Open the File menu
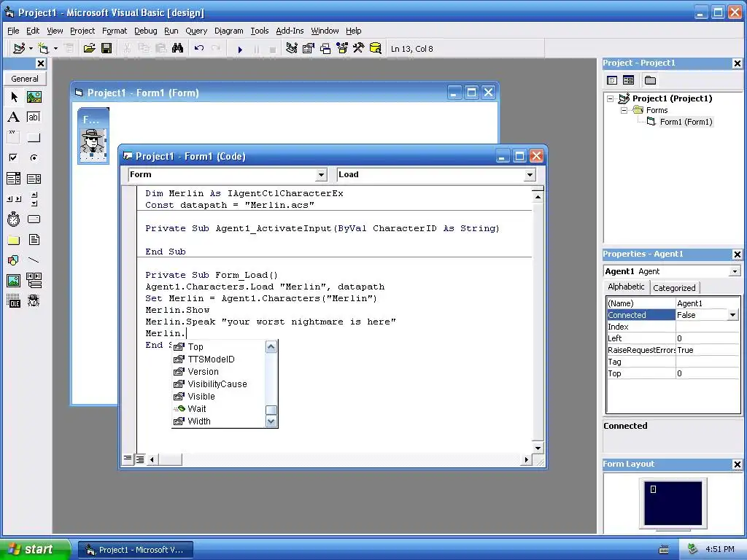This screenshot has width=747, height=560. coord(13,31)
